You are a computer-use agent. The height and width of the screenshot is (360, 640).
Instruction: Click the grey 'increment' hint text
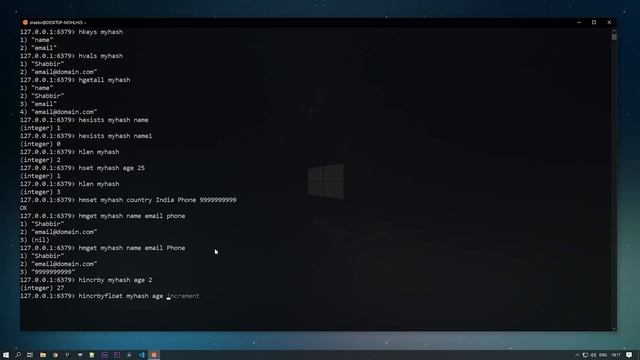183,296
